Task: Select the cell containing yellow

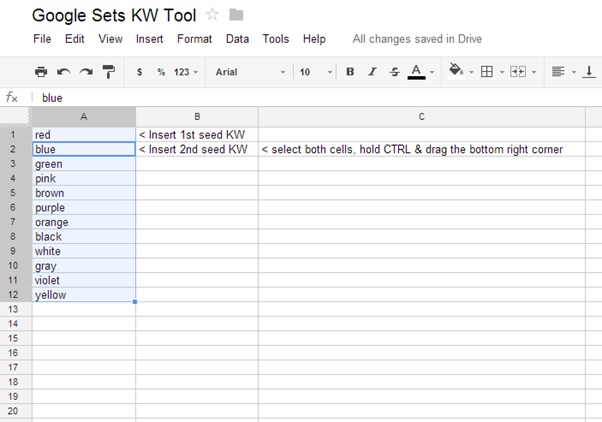Action: coord(84,295)
